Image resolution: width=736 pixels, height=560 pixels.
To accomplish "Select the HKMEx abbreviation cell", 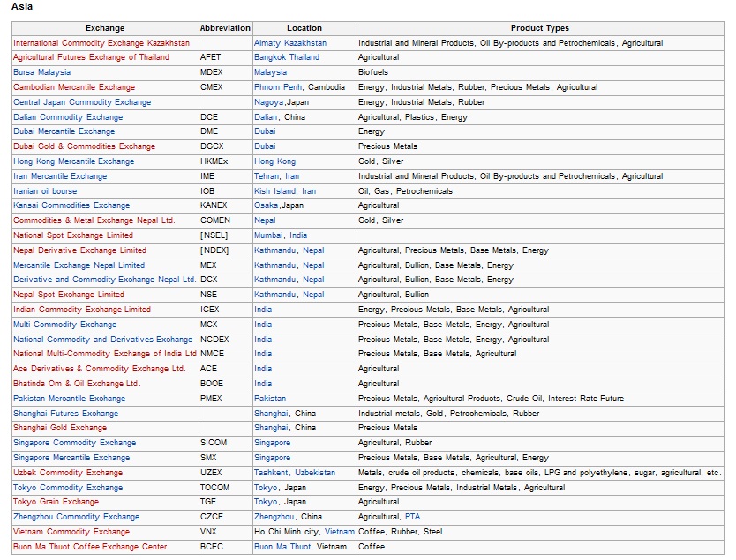I will point(226,161).
